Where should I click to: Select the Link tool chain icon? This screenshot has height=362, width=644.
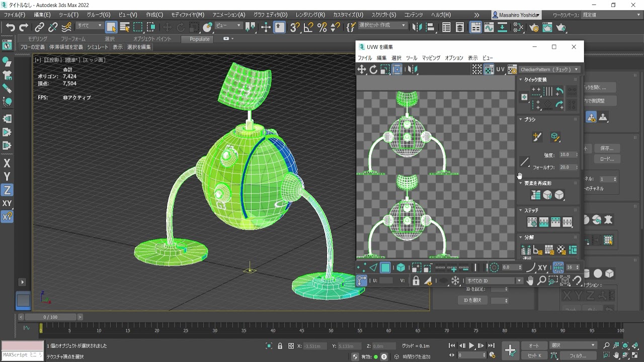(39, 27)
